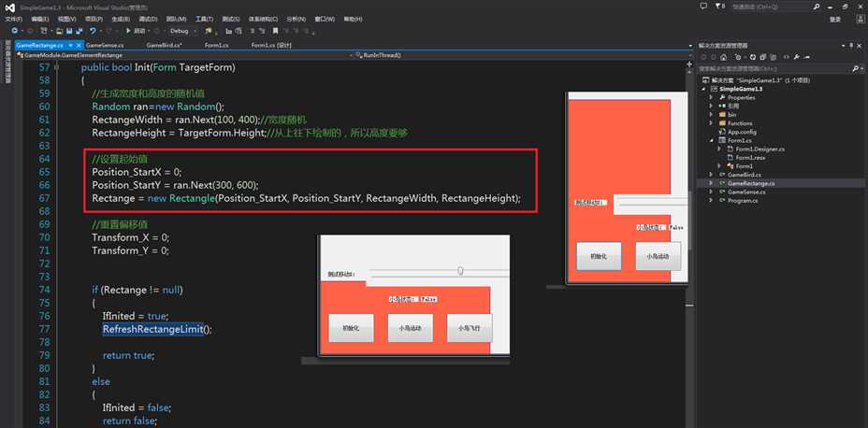
Task: Open the 调试(D) menu
Action: point(148,19)
